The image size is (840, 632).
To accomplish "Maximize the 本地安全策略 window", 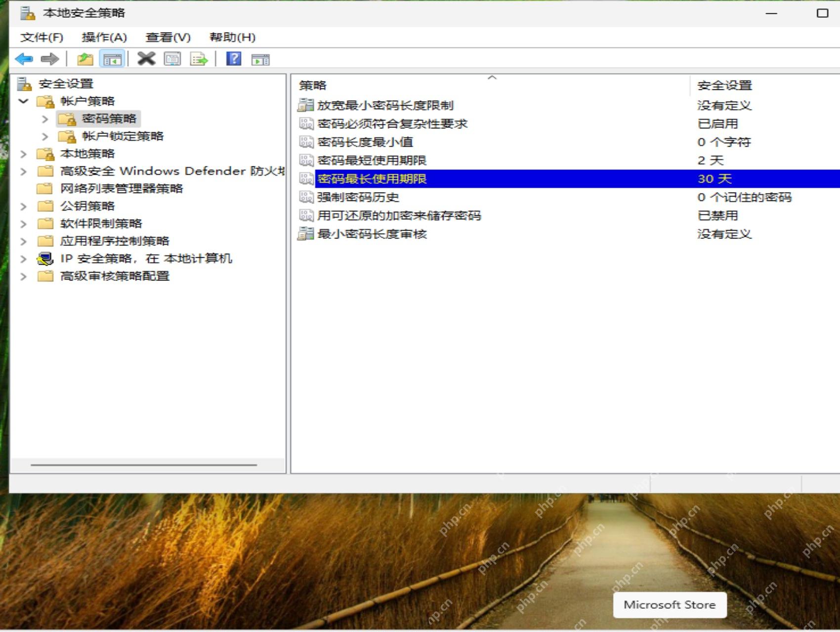I will pos(822,13).
